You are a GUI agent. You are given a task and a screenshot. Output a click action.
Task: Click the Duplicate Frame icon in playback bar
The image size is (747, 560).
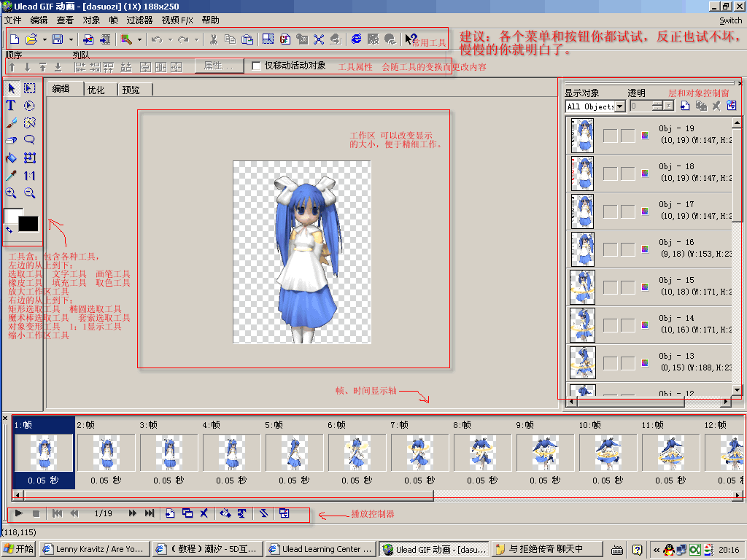[187, 513]
